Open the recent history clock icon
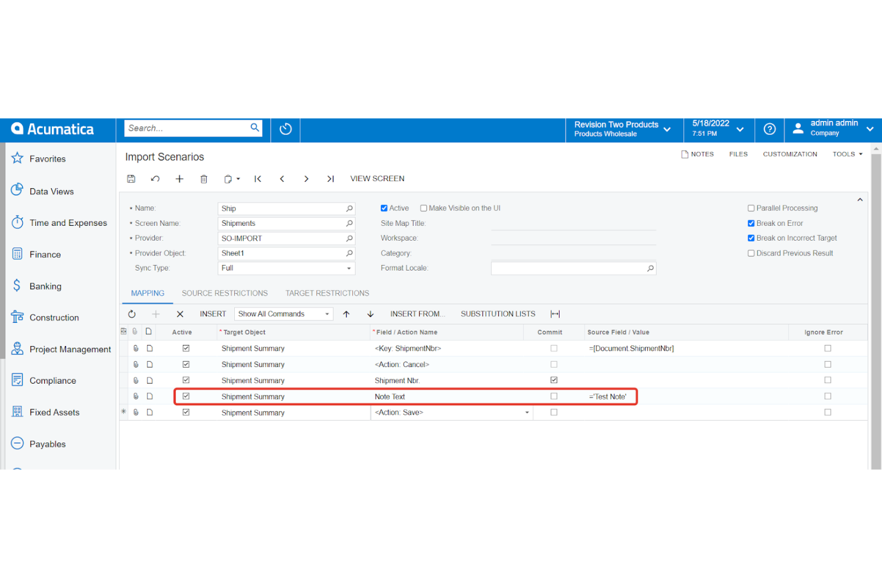882x588 pixels. point(285,129)
